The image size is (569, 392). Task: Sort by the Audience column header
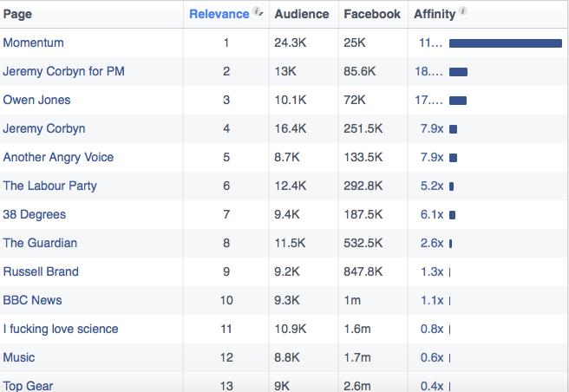(302, 14)
